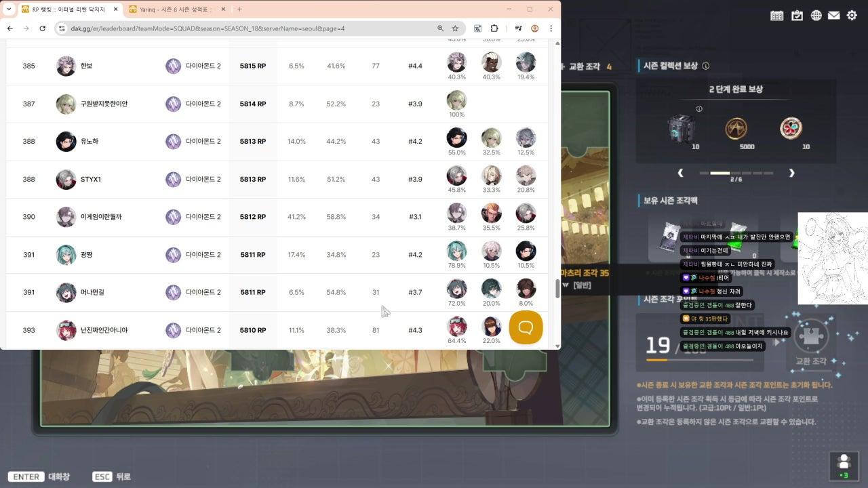Click the ESC 뒤로 back hint

[x=111, y=476]
